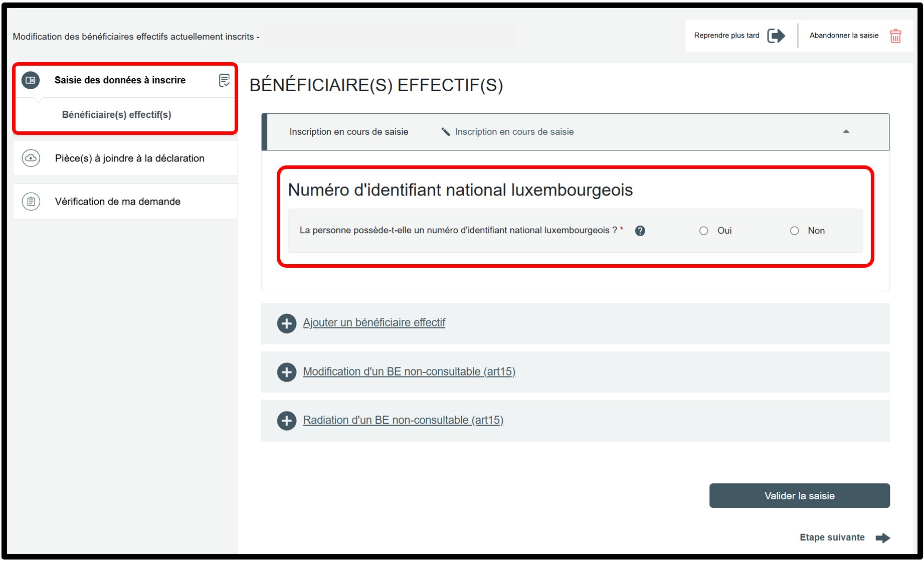Select the Non radio button
Screen dimensions: 924x561
pos(794,231)
